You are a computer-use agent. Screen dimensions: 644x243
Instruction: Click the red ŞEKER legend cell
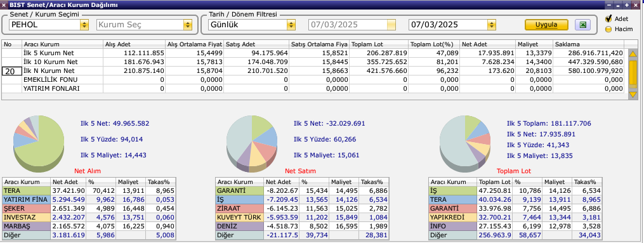pos(27,209)
